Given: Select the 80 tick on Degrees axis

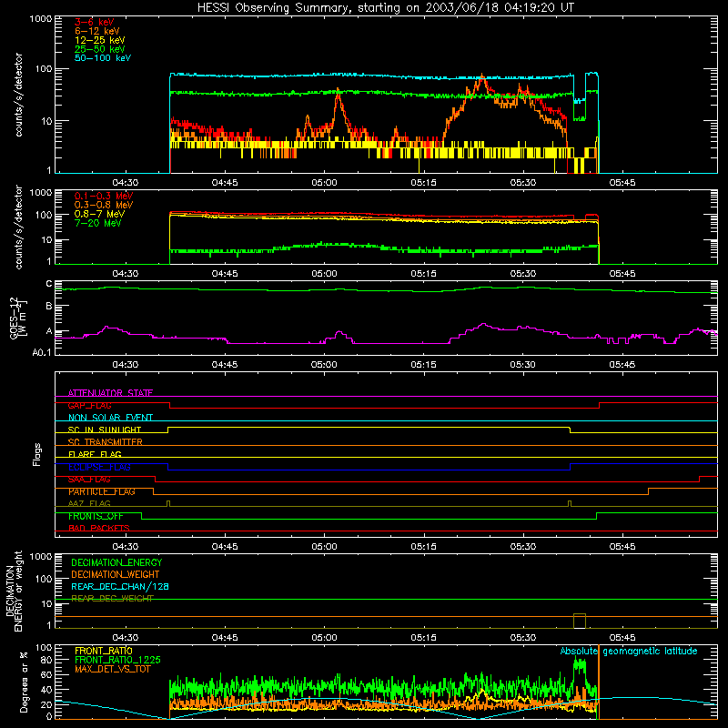Looking at the screenshot, I should point(46,660).
